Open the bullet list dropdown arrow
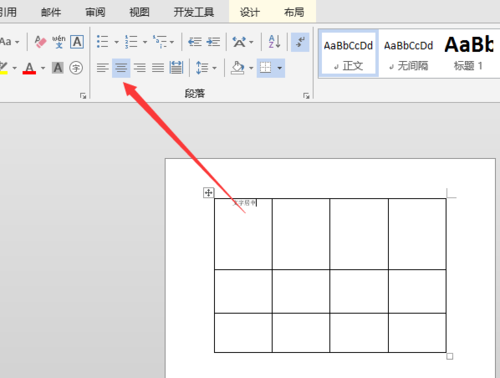Image resolution: width=500 pixels, height=378 pixels. pyautogui.click(x=117, y=42)
